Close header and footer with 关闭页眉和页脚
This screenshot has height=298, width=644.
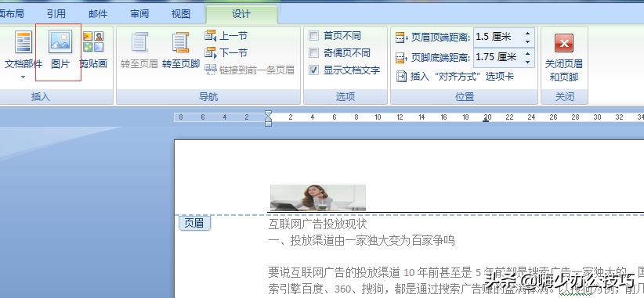(564, 57)
